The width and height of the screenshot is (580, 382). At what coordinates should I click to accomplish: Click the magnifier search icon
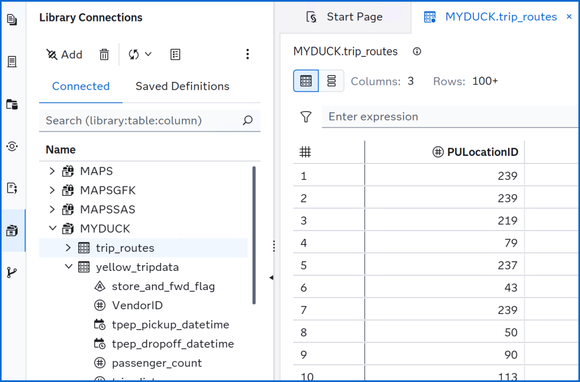coord(248,120)
